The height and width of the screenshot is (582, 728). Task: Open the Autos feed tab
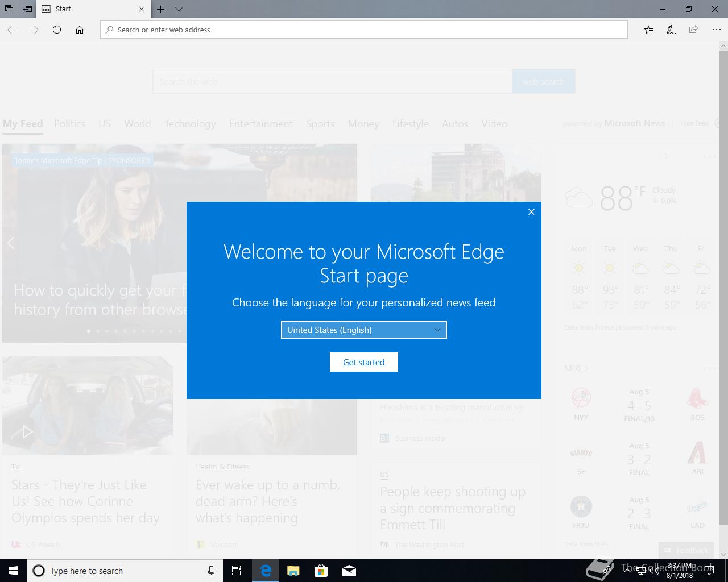(x=455, y=123)
